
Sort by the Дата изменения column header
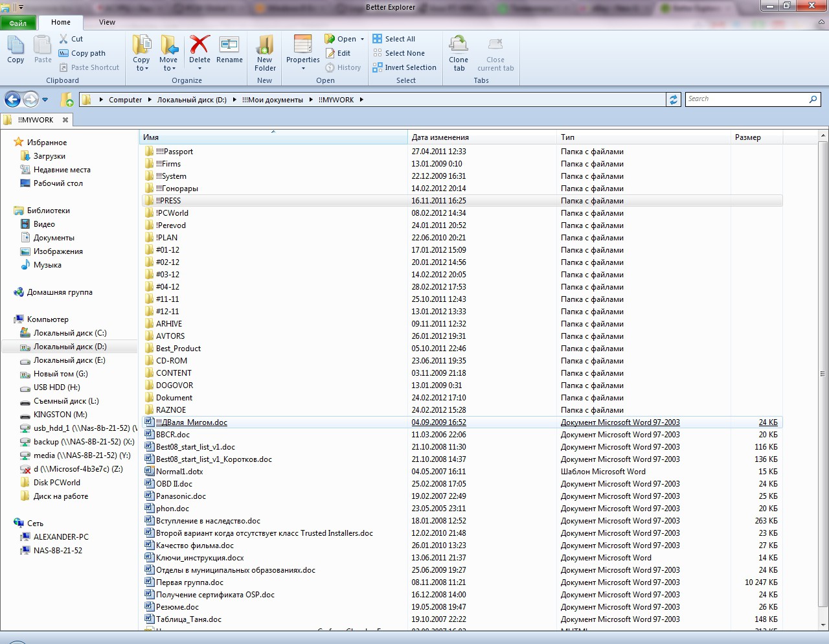(x=440, y=137)
